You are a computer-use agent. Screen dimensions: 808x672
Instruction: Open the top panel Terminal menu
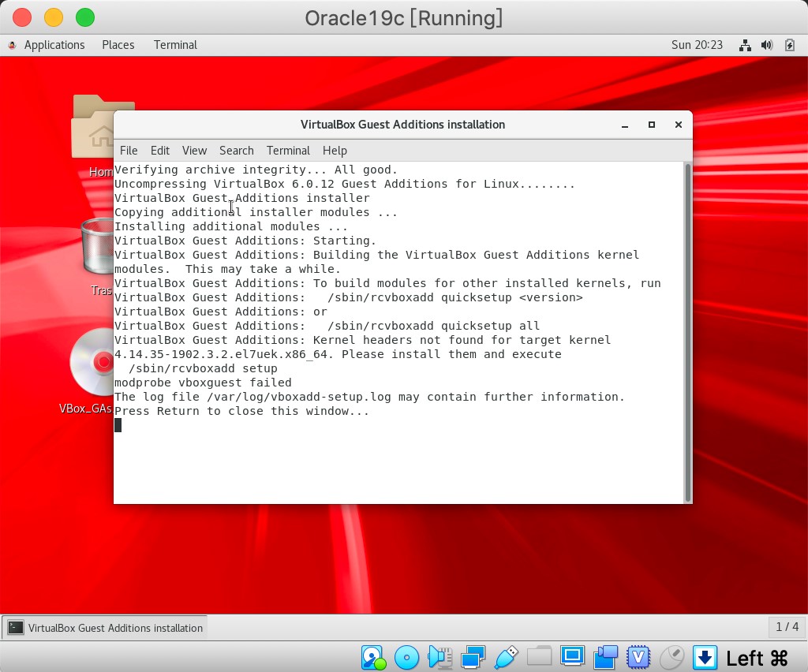(175, 45)
